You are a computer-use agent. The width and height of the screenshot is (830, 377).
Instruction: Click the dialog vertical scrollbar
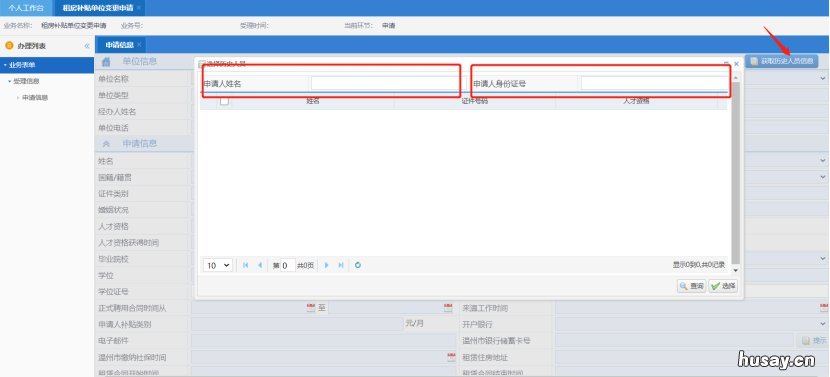click(736, 172)
